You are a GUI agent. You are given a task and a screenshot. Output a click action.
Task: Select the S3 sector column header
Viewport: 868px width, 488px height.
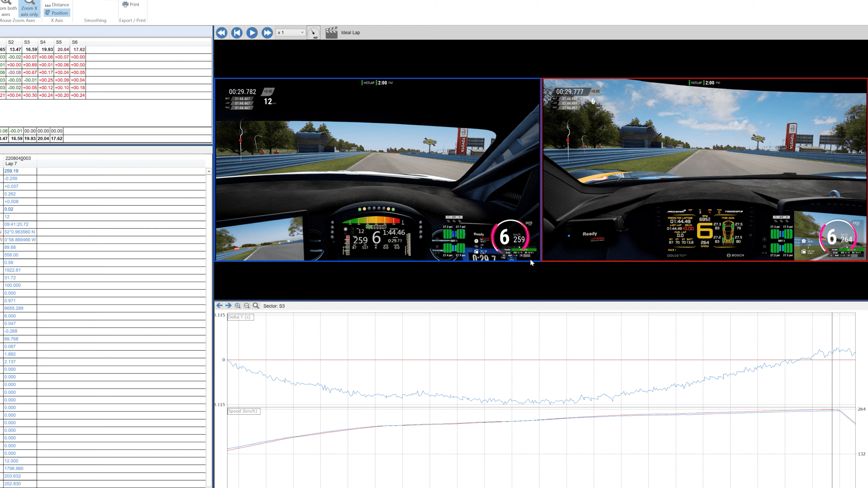tap(27, 42)
